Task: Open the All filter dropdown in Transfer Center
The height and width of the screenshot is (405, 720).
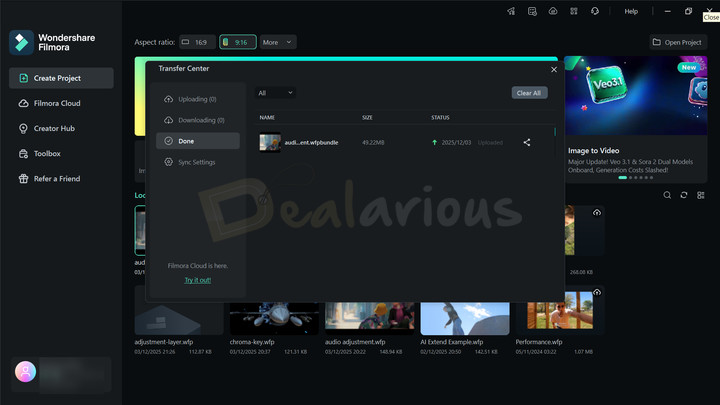Action: pos(275,93)
